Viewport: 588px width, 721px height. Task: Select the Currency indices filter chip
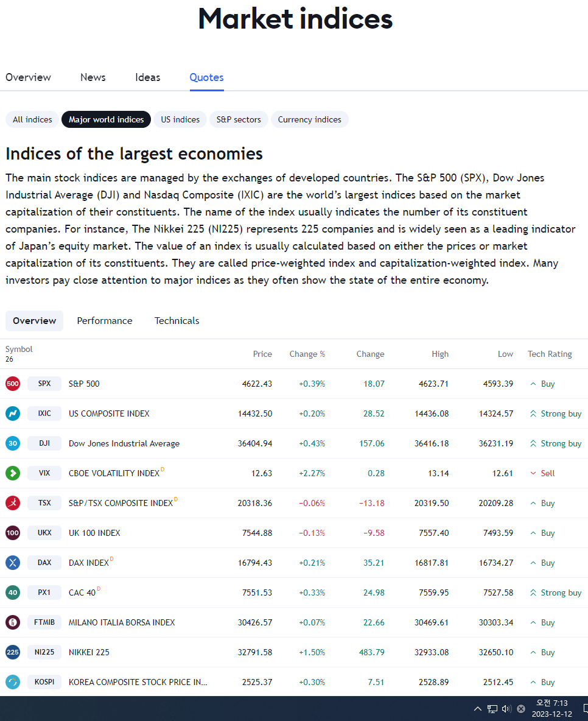pos(309,119)
